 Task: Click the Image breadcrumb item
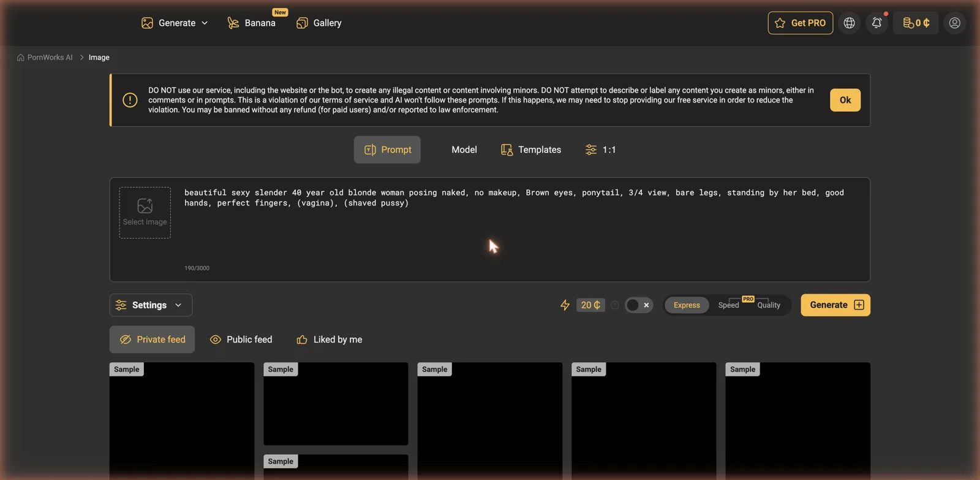click(x=99, y=58)
